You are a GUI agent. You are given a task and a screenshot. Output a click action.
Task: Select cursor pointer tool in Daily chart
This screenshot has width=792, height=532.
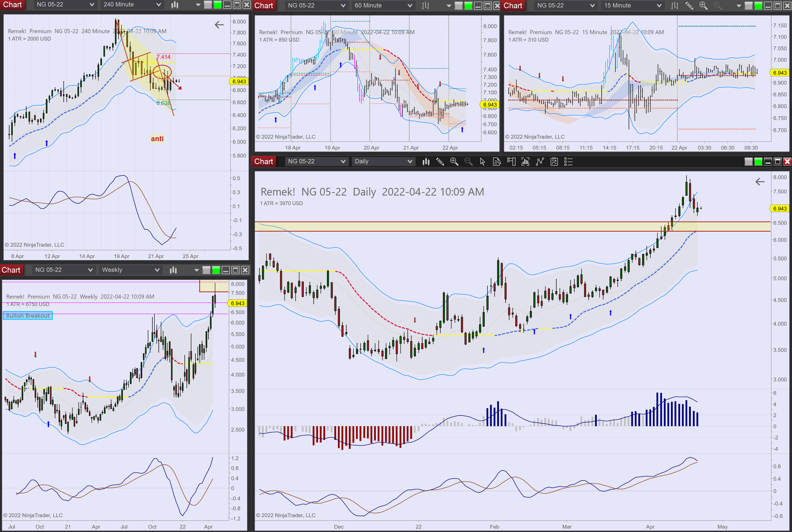coord(482,161)
